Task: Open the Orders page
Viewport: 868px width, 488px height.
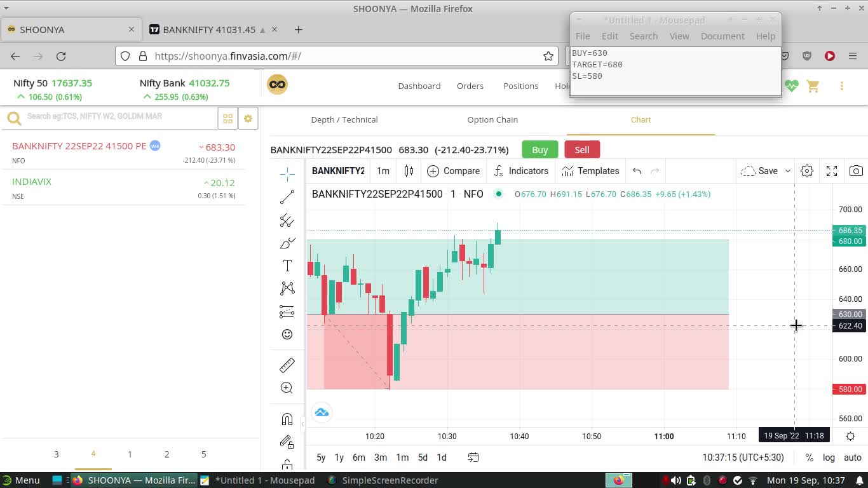Action: (470, 86)
